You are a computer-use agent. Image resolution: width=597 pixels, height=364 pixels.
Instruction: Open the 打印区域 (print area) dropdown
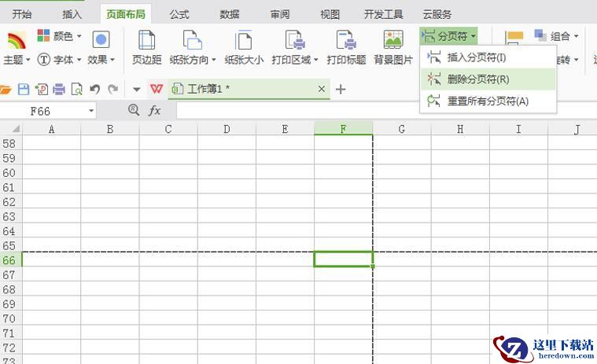295,47
